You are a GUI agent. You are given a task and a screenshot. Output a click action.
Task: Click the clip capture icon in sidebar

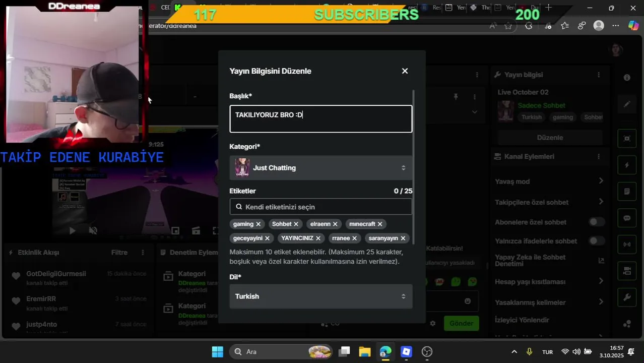pos(627,139)
